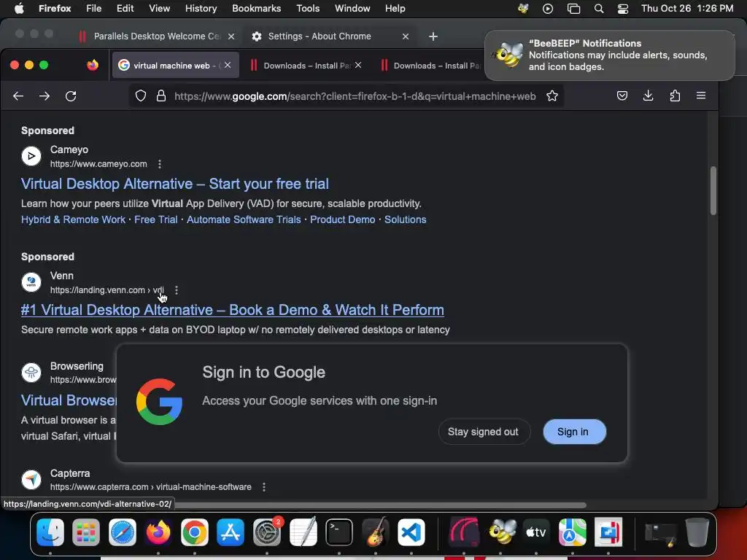Open Maps from the Dock
Viewport: 747px width, 560px height.
572,532
